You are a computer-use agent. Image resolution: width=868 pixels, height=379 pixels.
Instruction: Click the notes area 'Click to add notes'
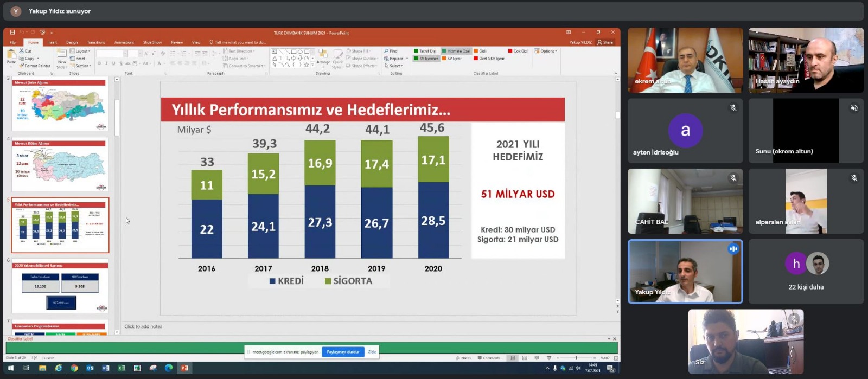point(143,326)
